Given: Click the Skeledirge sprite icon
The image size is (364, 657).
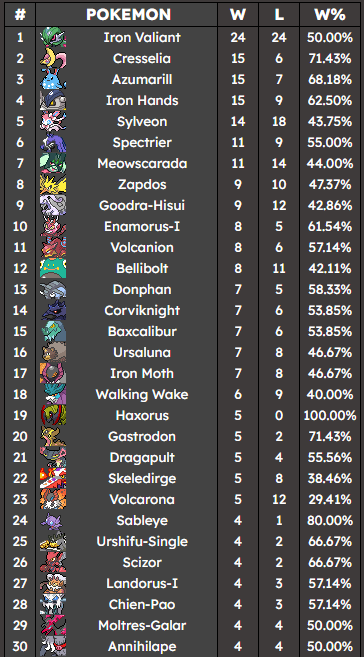Looking at the screenshot, I should point(53,479).
